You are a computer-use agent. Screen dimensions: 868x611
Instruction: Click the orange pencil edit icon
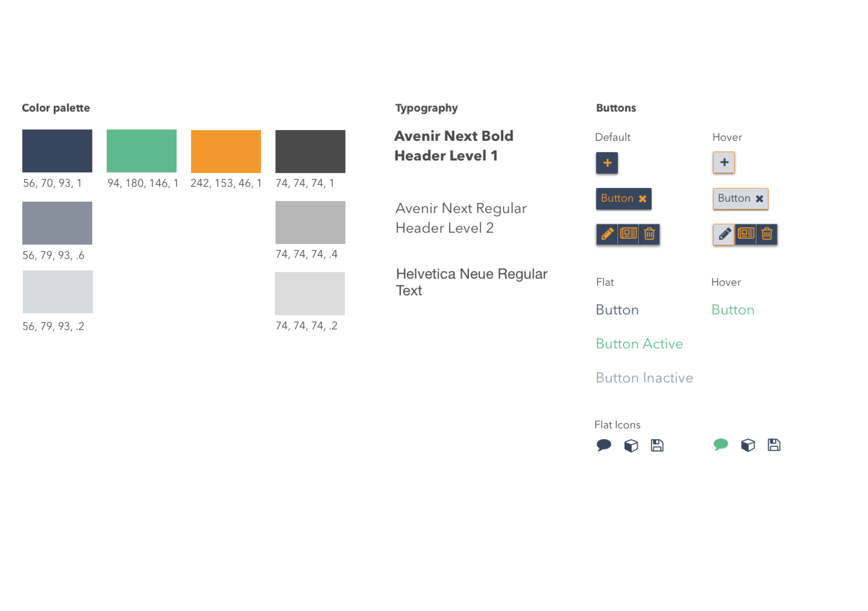pyautogui.click(x=607, y=234)
